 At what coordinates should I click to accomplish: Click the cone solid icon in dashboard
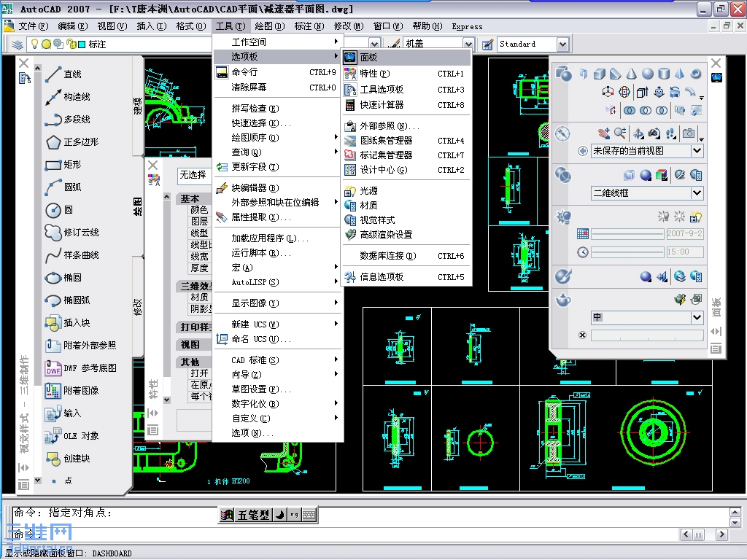tap(631, 74)
